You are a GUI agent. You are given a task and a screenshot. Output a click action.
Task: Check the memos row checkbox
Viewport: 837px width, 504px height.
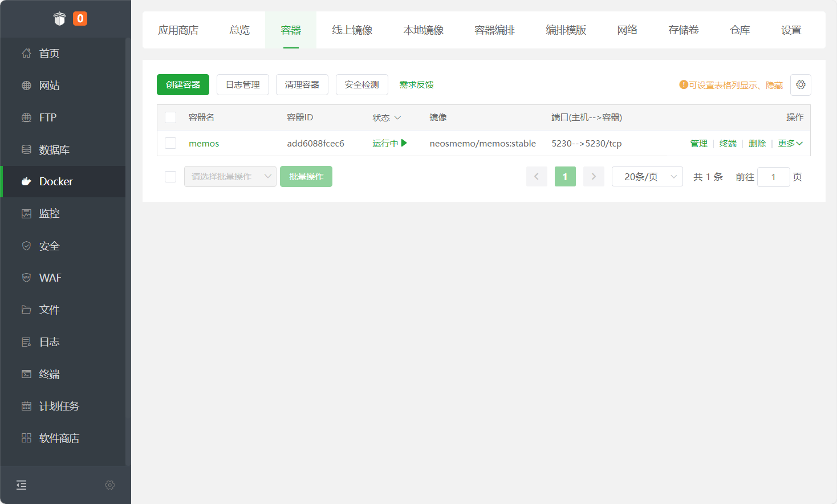point(170,143)
